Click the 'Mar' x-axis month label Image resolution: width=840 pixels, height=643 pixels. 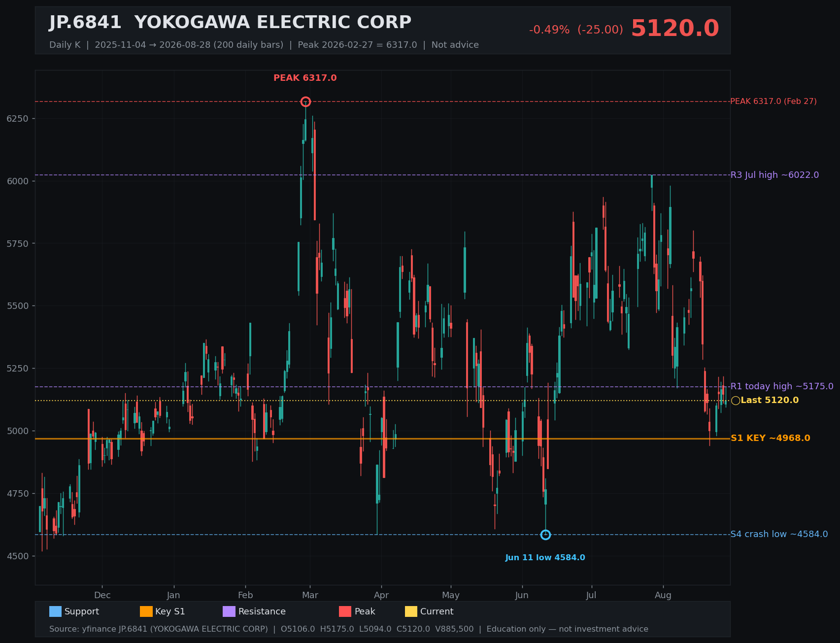(310, 595)
